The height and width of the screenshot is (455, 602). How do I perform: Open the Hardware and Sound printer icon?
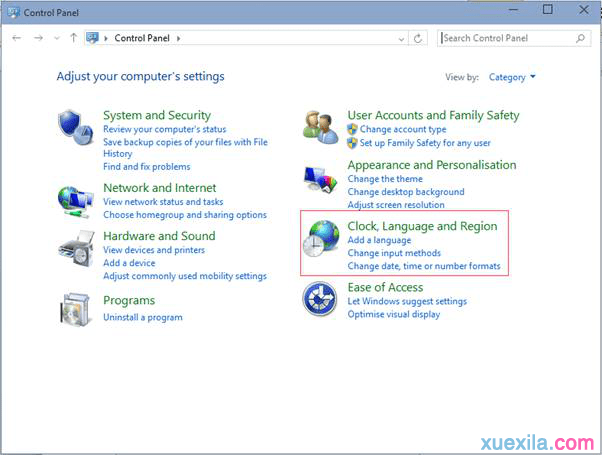pos(76,249)
